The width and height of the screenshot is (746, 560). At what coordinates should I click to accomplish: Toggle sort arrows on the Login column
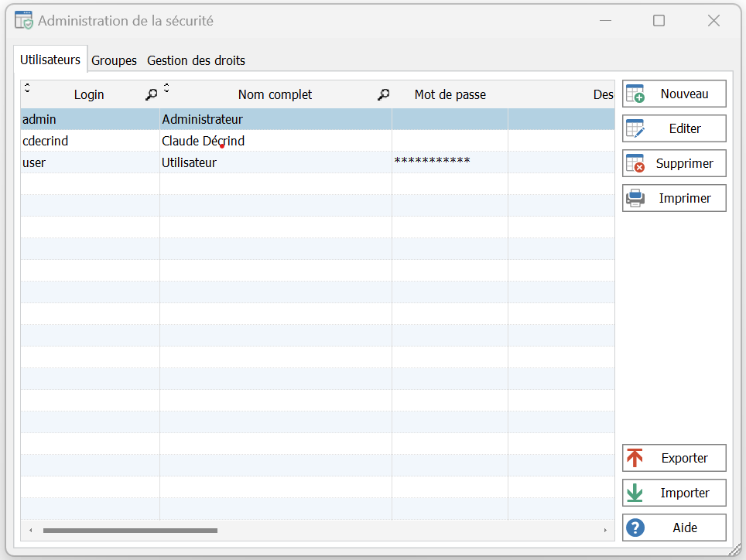point(27,87)
